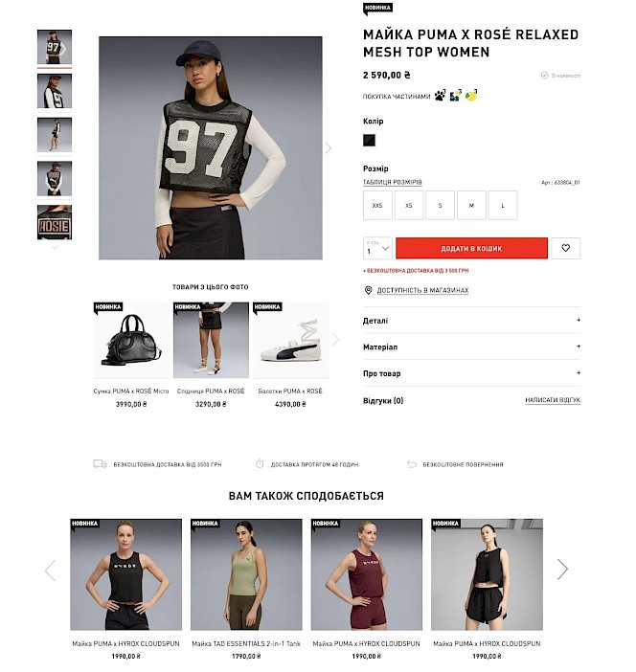
Task: Select size M
Action: click(471, 205)
